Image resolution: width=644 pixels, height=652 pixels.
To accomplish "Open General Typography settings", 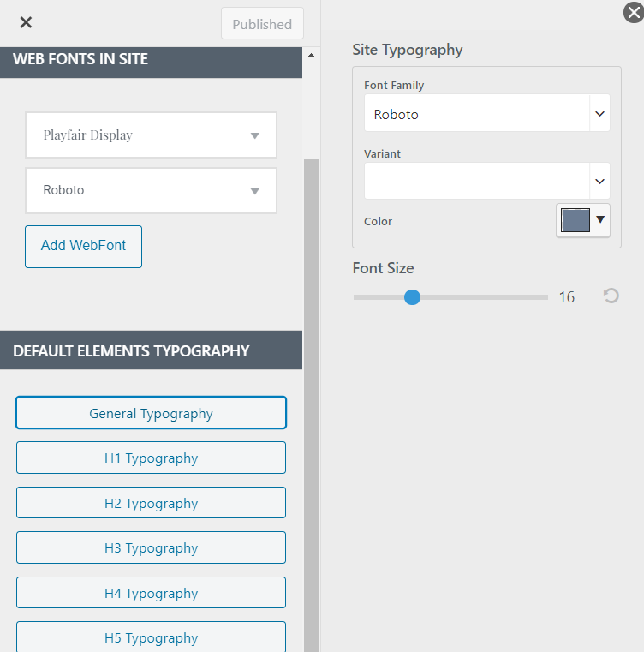I will click(x=151, y=413).
